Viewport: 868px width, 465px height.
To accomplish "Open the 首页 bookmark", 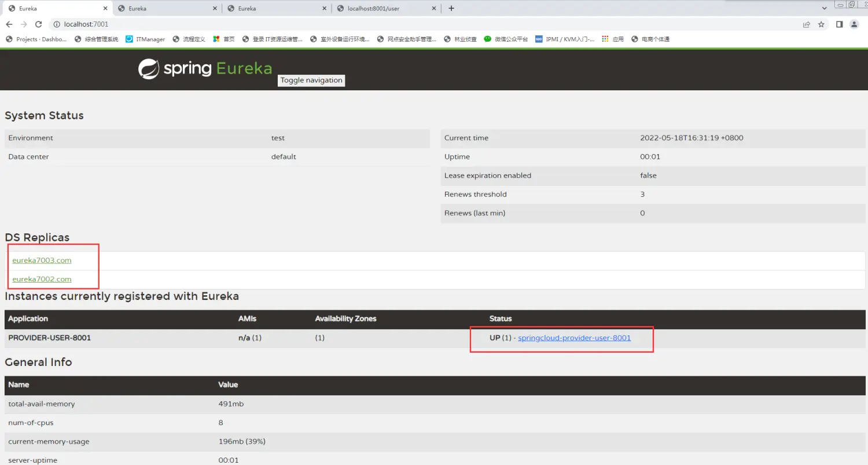I will [x=224, y=39].
